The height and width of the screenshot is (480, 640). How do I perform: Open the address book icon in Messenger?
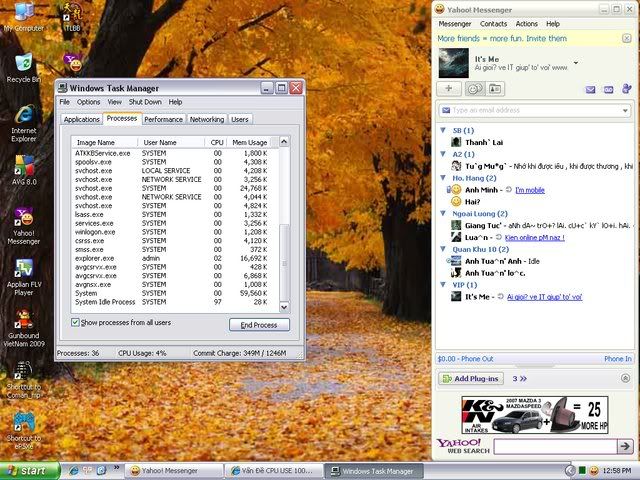495,89
